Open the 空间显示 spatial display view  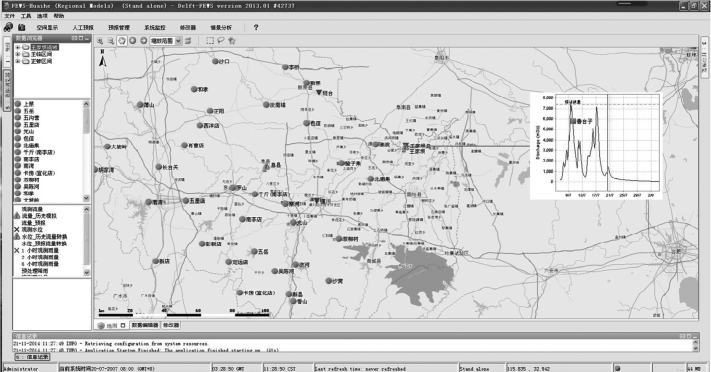point(47,28)
